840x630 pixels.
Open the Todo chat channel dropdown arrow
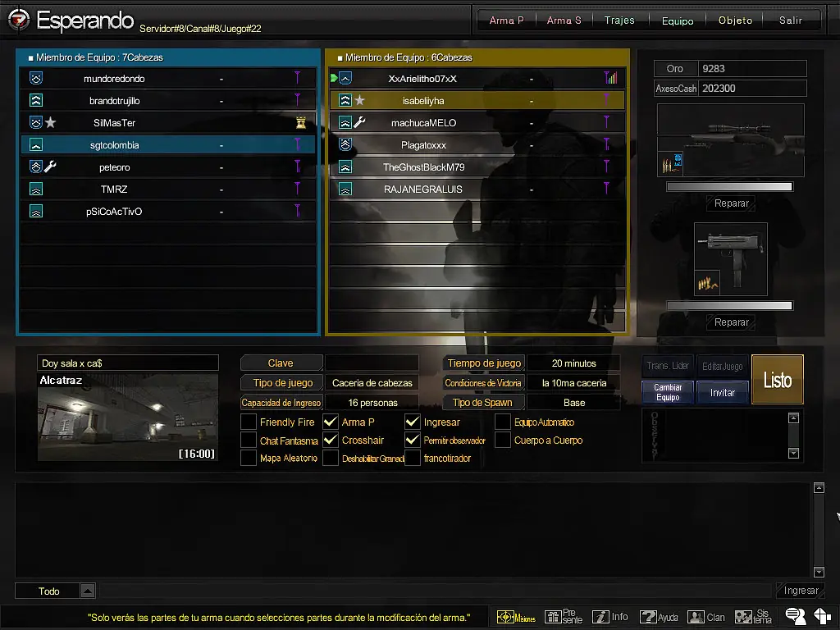pos(88,591)
